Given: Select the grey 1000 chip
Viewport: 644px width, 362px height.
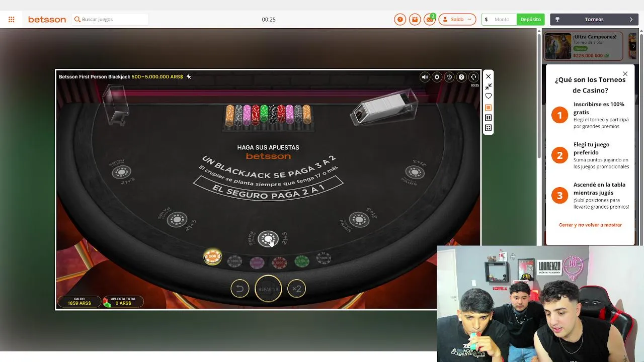Looking at the screenshot, I should click(x=234, y=260).
